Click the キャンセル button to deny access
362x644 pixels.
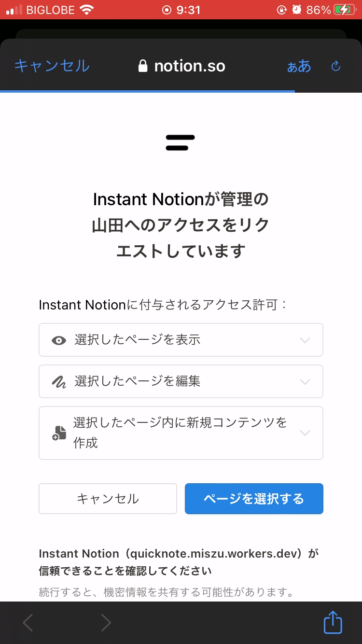[108, 499]
